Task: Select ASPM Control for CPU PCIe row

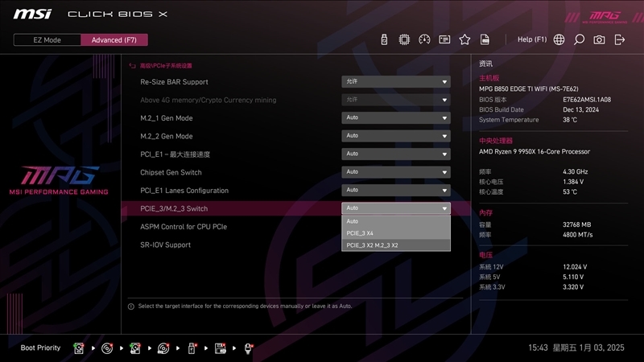Action: pyautogui.click(x=184, y=227)
